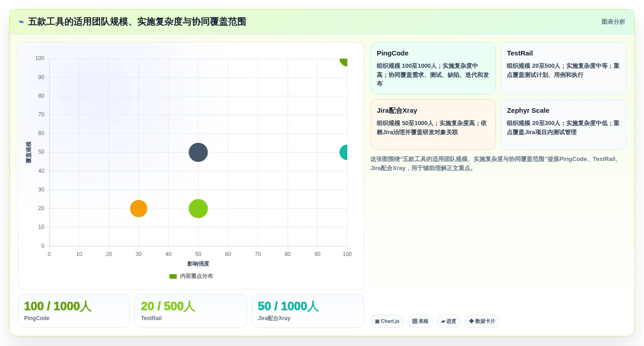This screenshot has width=644, height=346.
Task: Open the Jira配合Xray info card
Action: tap(433, 125)
